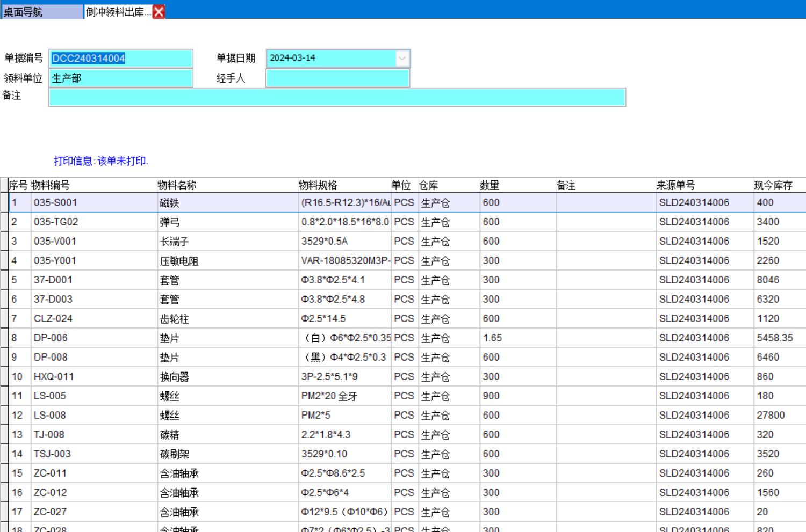
Task: Close the 倒冲领料出库 tab
Action: point(159,12)
